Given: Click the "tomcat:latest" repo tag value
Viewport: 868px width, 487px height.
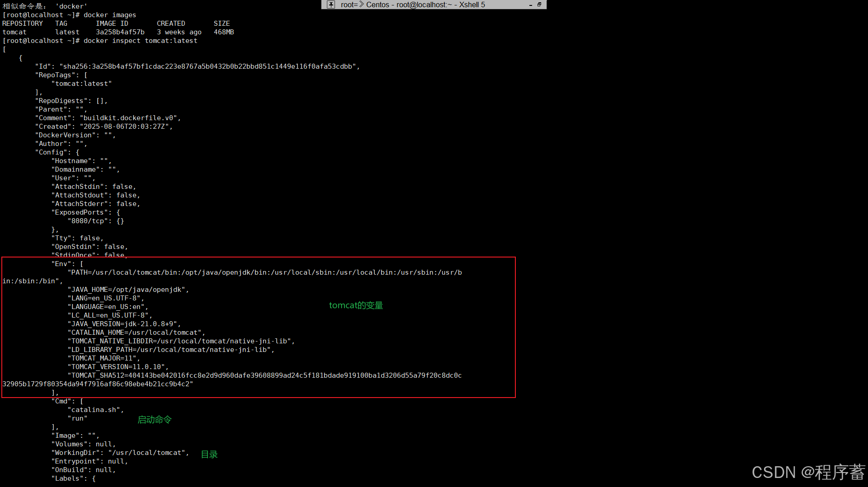Looking at the screenshot, I should 81,84.
